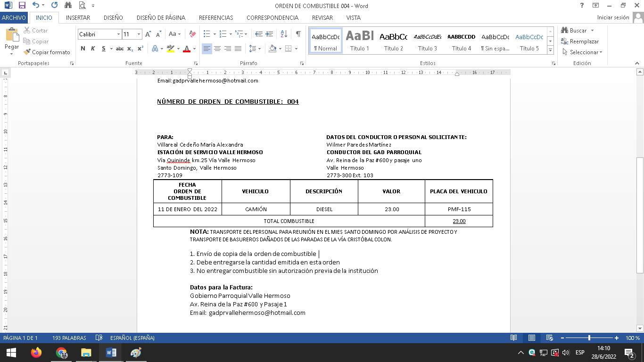Apply the Título 1 style
Image resolution: width=644 pixels, height=362 pixels.
(360, 41)
